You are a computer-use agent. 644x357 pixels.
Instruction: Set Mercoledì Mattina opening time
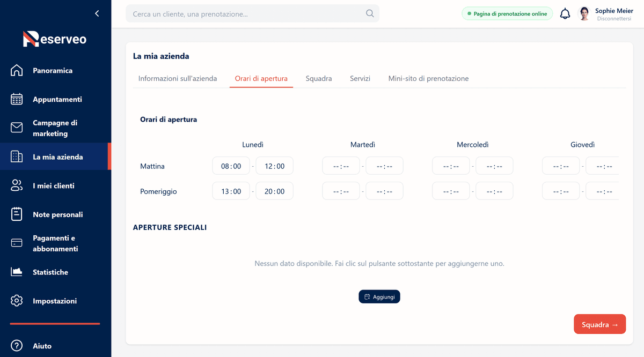(451, 166)
